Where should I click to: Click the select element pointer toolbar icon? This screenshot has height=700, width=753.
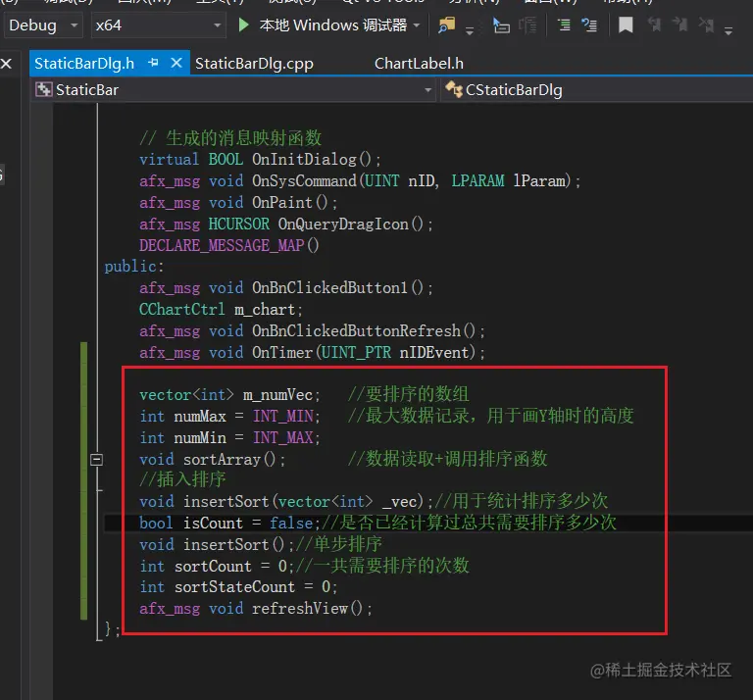click(501, 25)
